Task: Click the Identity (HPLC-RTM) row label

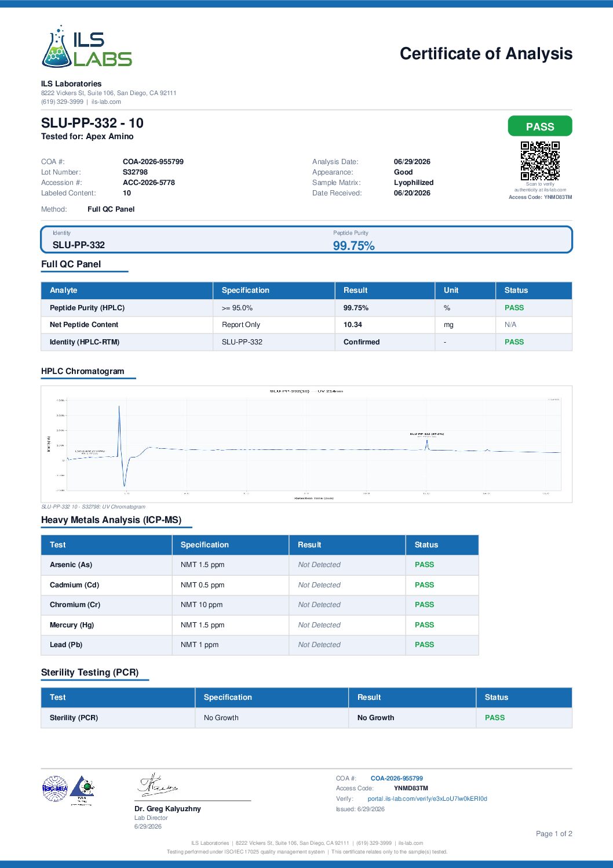Action: point(85,342)
